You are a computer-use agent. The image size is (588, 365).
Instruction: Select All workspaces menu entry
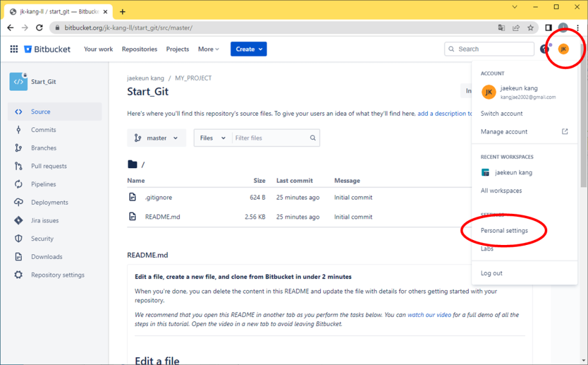(524, 190)
